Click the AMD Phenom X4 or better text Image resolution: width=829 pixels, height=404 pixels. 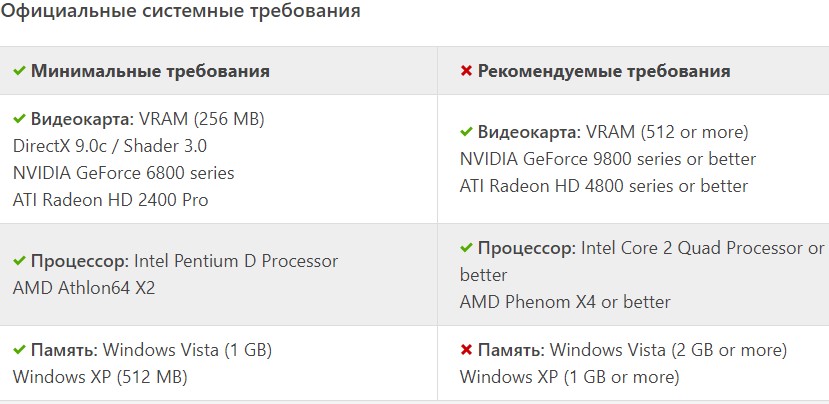(x=565, y=302)
